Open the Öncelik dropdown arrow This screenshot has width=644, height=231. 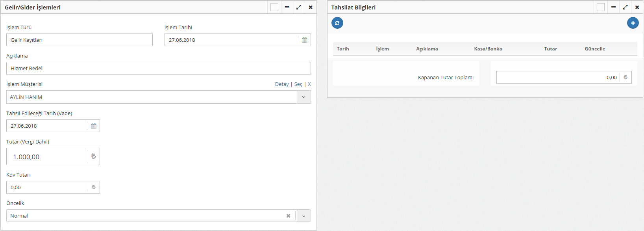tap(303, 216)
